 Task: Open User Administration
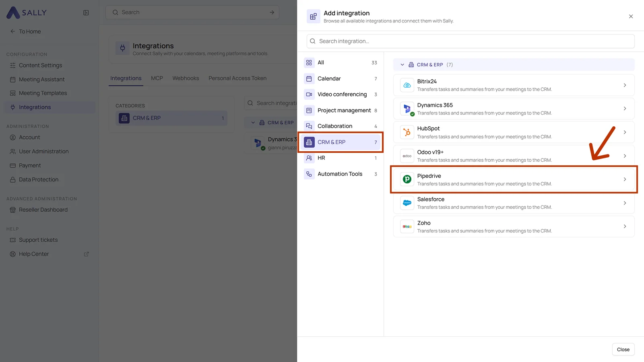(x=43, y=151)
